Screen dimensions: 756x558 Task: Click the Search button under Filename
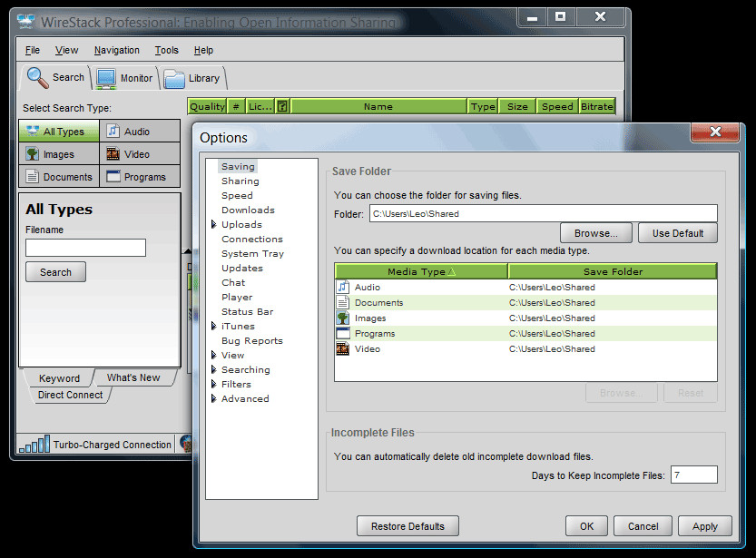click(56, 272)
